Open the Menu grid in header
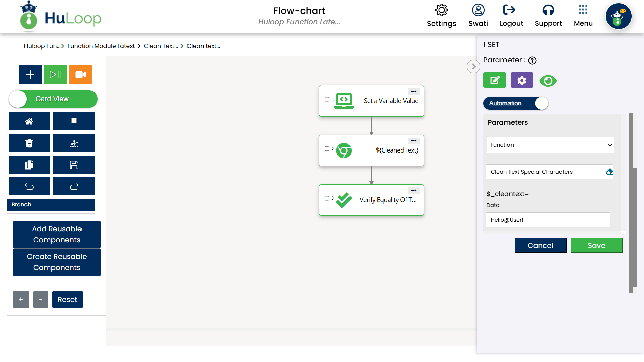 tap(583, 16)
